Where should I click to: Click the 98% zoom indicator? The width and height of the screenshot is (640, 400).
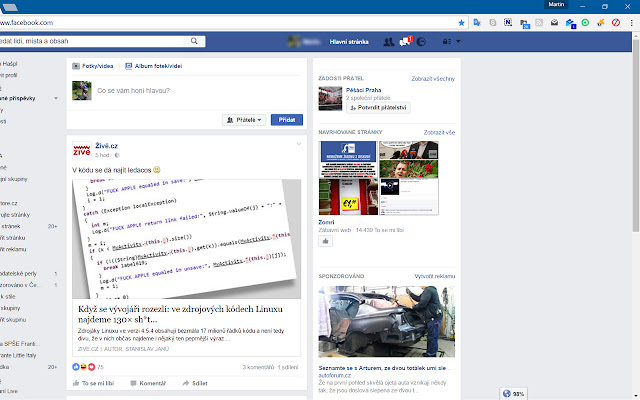click(513, 394)
